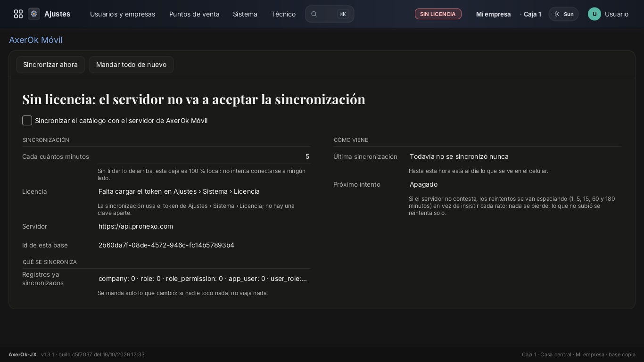Screen dimensions: 644x362
Task: Click the Registros ya sincronizados counts
Action: [x=203, y=279]
